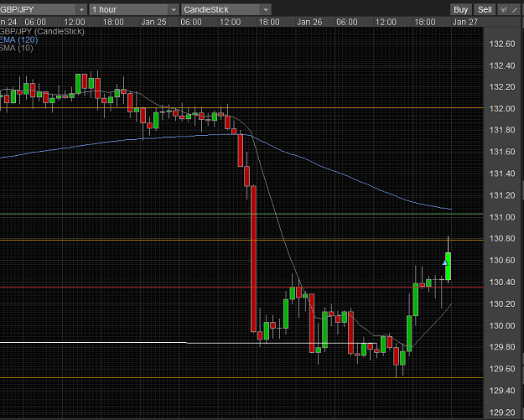Click the 129.20 price axis label
Screen dimensions: 524x420
pos(502,412)
